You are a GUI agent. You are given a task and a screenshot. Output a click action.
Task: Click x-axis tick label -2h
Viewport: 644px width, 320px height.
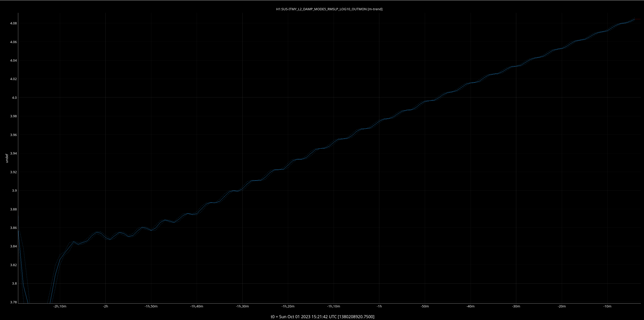pyautogui.click(x=105, y=306)
